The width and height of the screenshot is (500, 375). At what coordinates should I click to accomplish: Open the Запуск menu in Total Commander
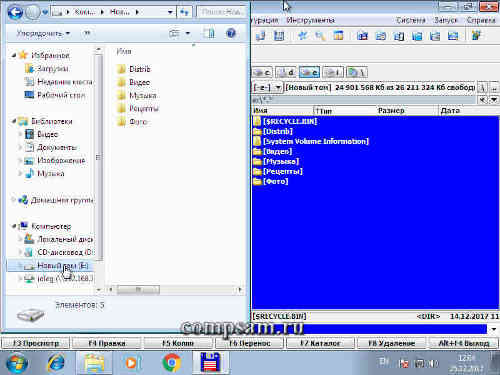pos(445,20)
